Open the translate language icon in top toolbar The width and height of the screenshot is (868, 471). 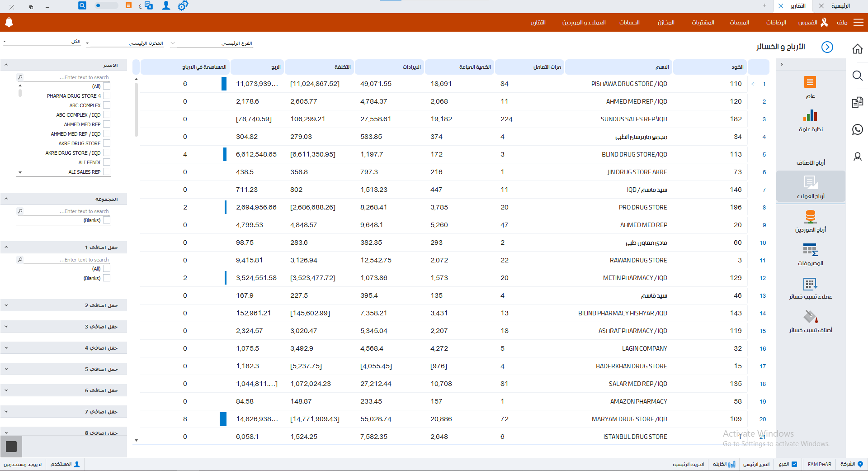pos(149,6)
